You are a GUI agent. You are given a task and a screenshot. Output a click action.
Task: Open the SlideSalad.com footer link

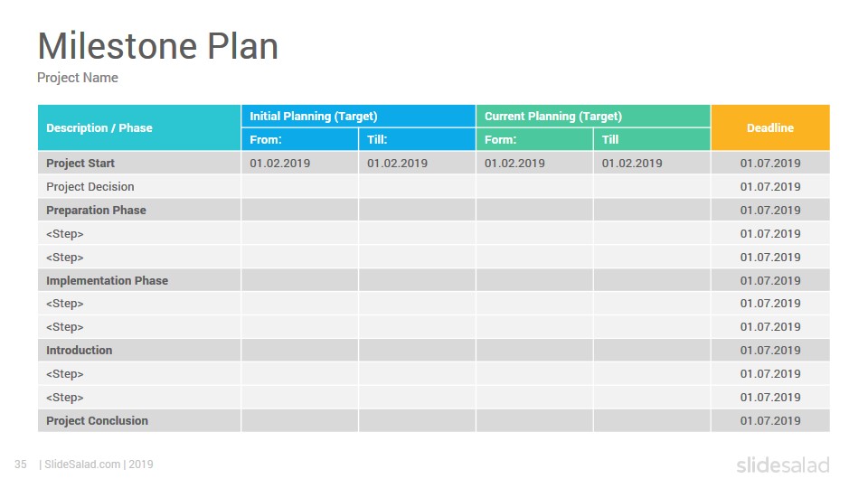coord(82,465)
